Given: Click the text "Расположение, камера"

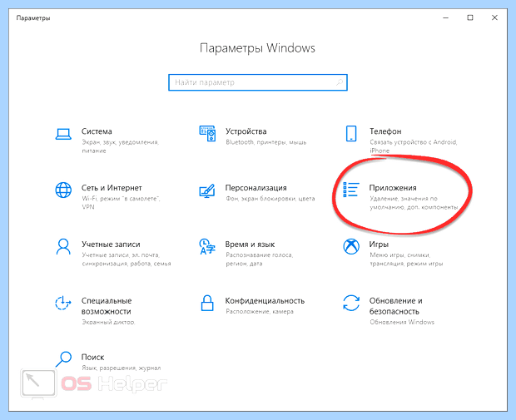Looking at the screenshot, I should [x=260, y=311].
